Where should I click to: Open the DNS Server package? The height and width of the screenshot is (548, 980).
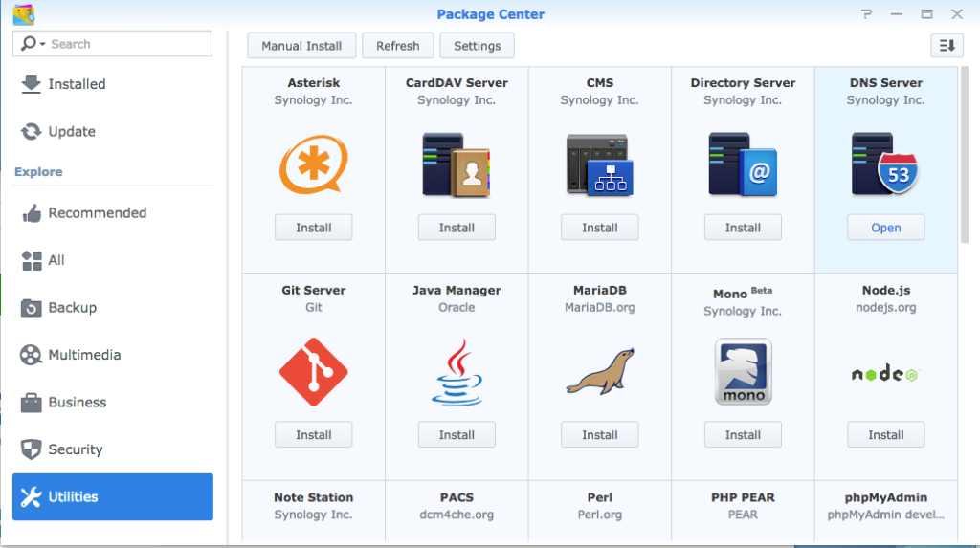click(x=885, y=228)
